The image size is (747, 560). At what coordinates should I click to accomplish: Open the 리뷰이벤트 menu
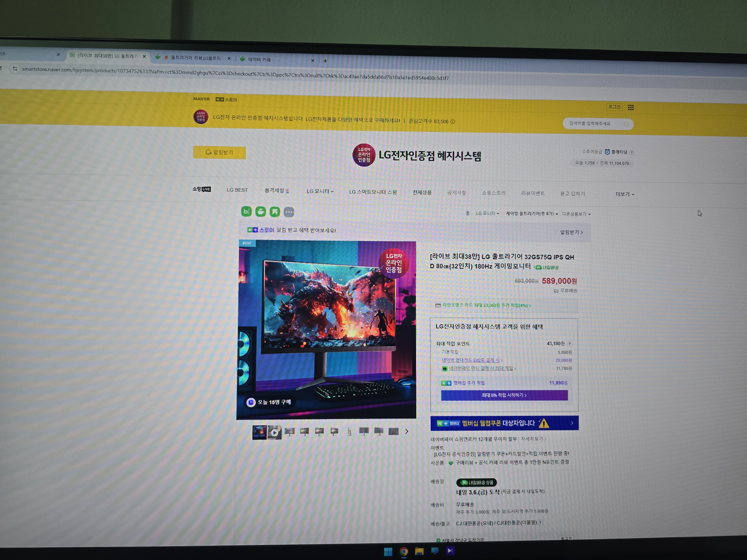533,193
